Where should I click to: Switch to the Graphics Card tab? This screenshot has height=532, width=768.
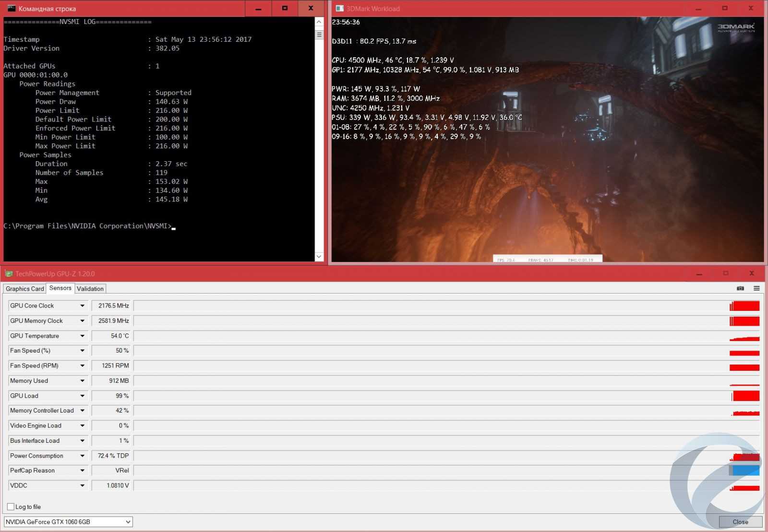pyautogui.click(x=25, y=289)
